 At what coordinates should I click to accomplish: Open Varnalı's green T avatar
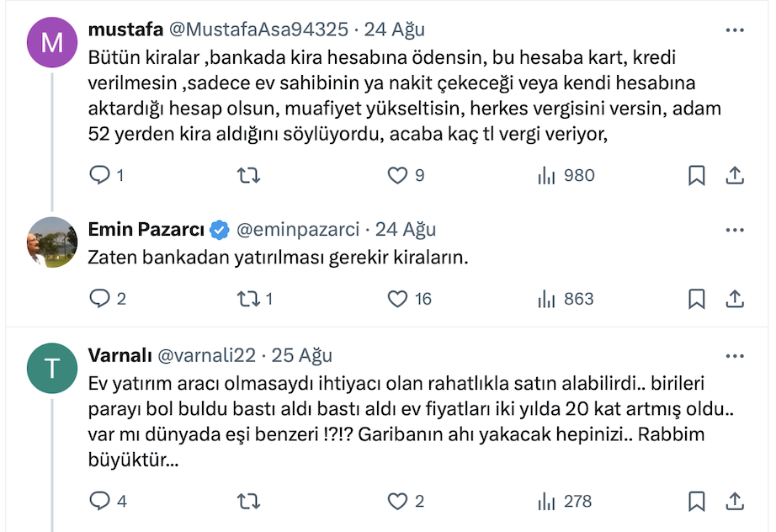click(x=52, y=368)
